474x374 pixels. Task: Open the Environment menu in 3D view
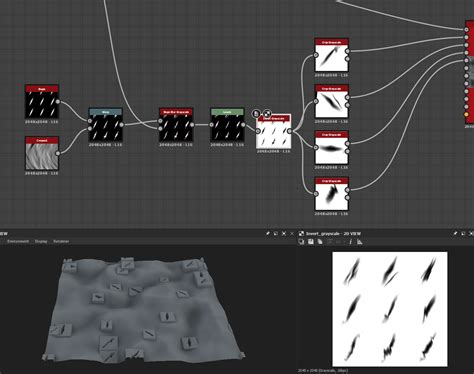[x=18, y=241]
